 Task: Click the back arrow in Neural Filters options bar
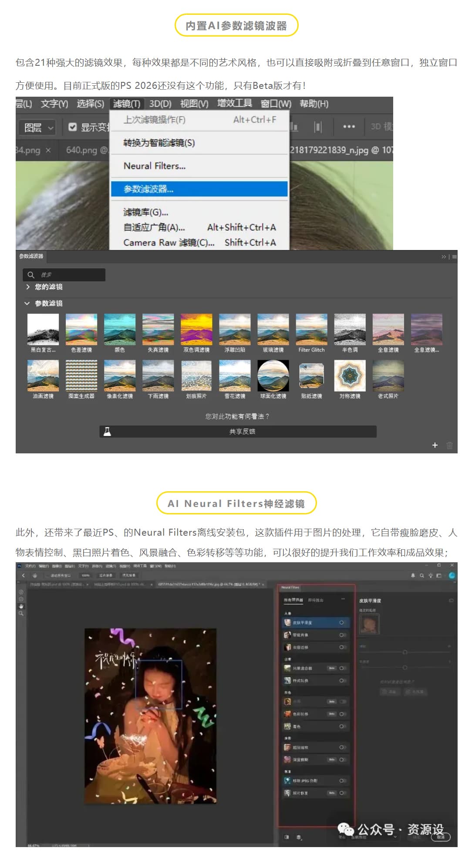pos(24,575)
